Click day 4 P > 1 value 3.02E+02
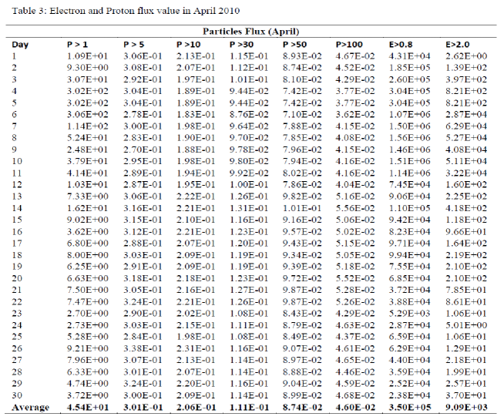Image resolution: width=504 pixels, height=420 pixels. [x=87, y=91]
